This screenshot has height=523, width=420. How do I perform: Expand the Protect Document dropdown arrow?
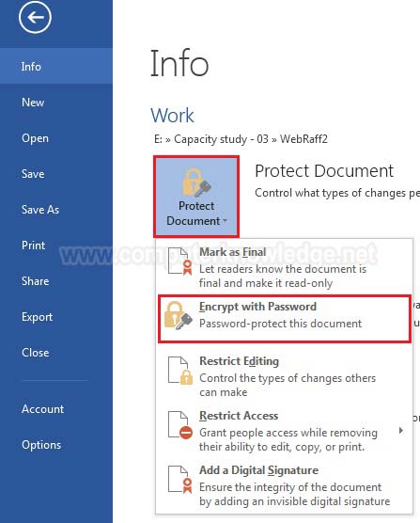tap(225, 220)
